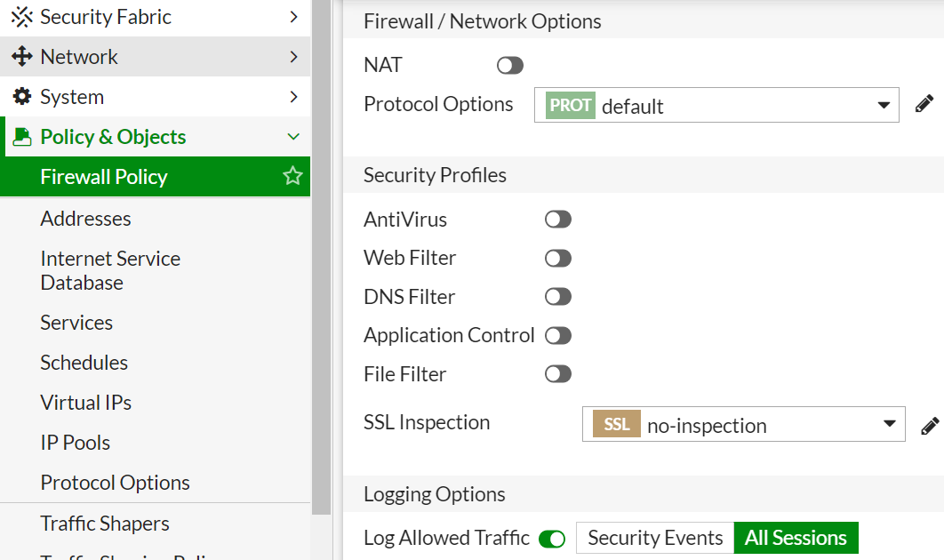Click the Network arrows icon
This screenshot has height=560, width=944.
pyautogui.click(x=22, y=57)
